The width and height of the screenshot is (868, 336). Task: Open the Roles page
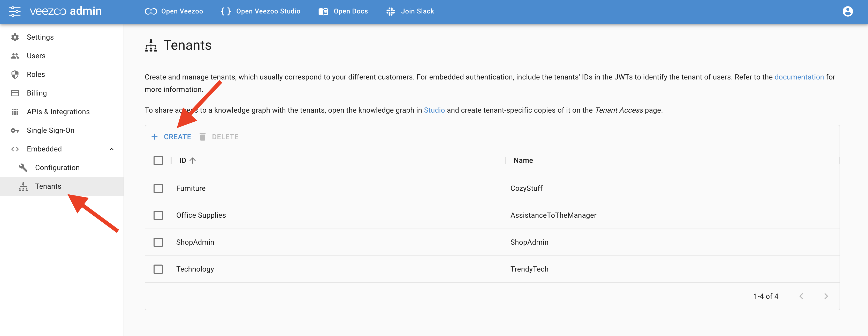point(36,75)
